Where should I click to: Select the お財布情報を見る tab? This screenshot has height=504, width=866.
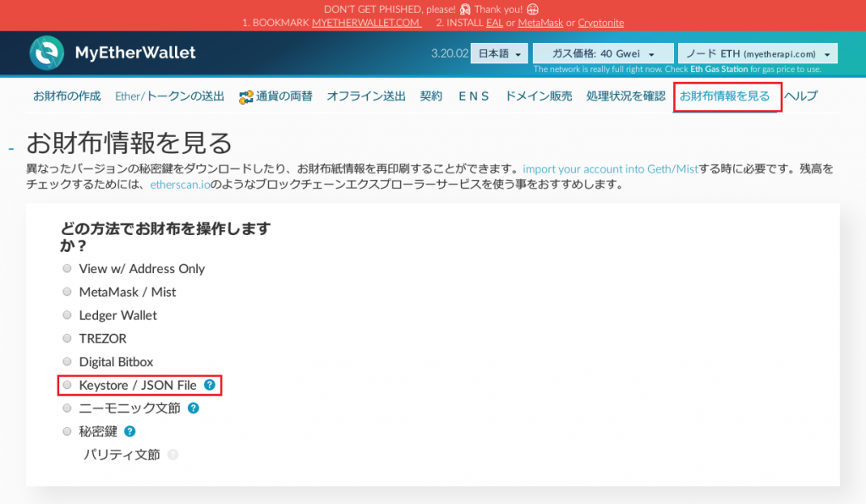[x=725, y=96]
